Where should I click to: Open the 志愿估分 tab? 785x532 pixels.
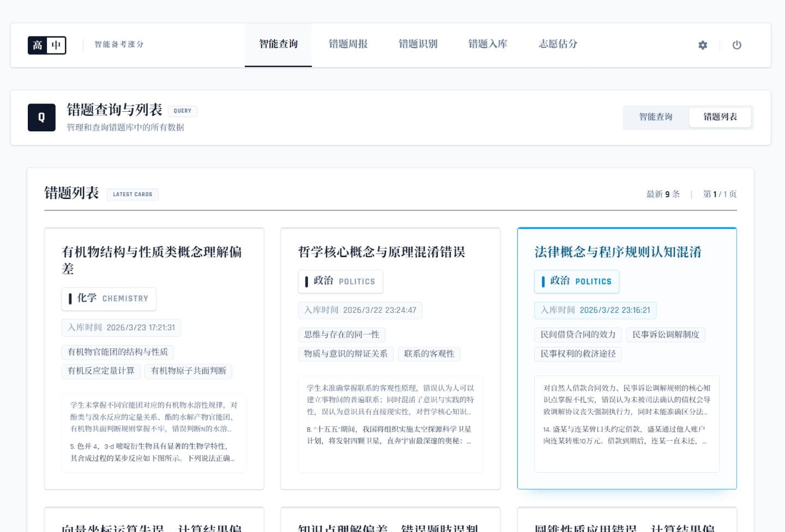pyautogui.click(x=558, y=44)
